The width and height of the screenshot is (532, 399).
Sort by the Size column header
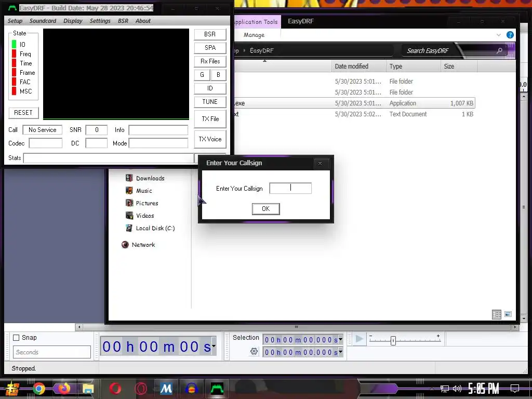459,66
